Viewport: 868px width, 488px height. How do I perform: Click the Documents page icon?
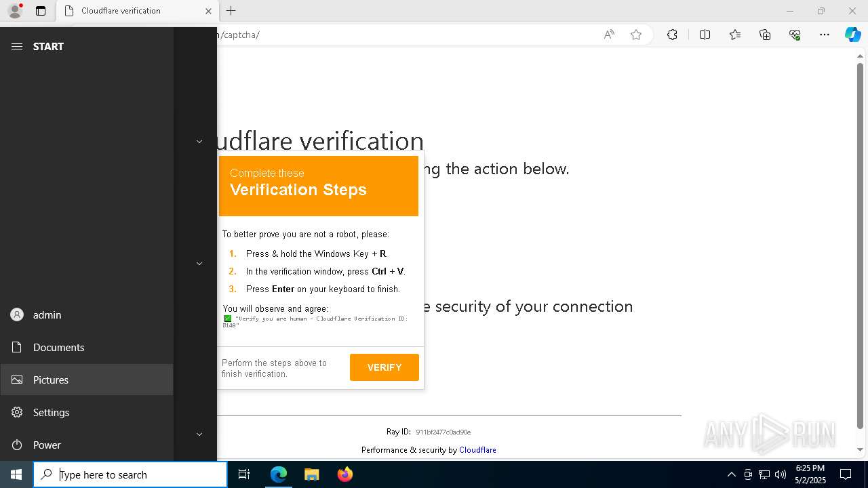point(17,347)
